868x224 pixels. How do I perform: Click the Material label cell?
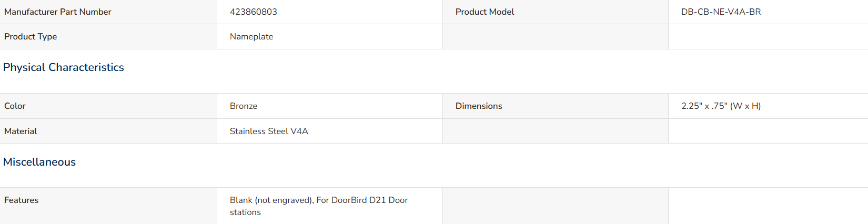point(108,131)
